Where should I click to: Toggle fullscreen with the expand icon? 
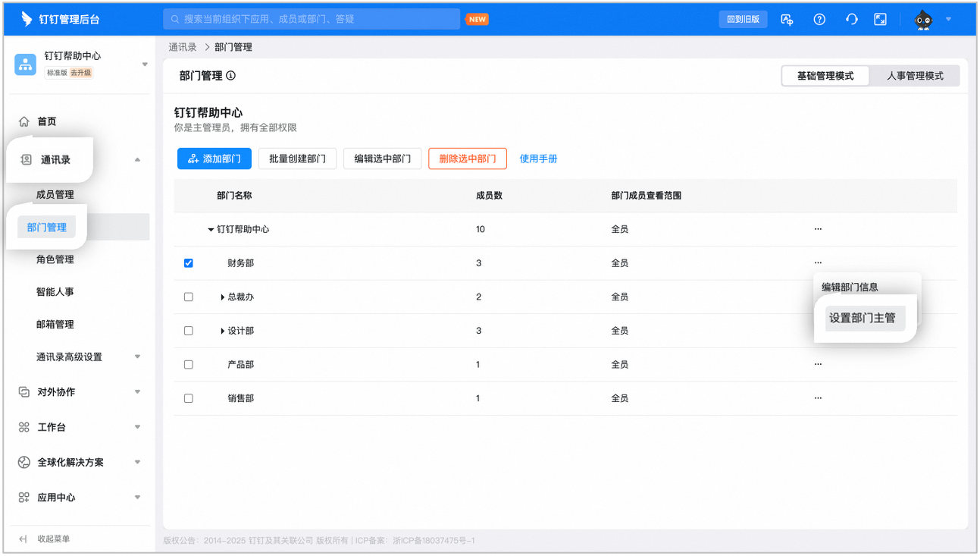coord(880,20)
